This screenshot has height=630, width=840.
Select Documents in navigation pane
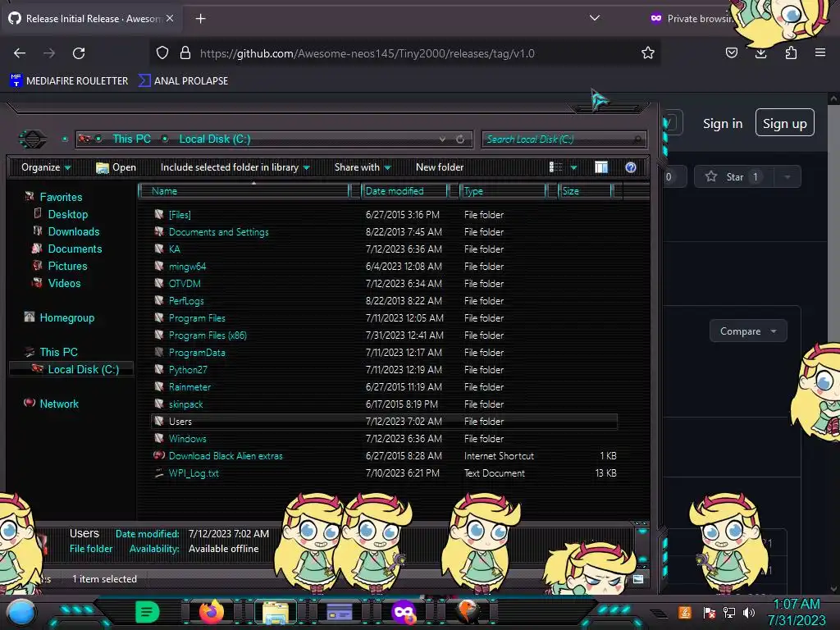[75, 249]
